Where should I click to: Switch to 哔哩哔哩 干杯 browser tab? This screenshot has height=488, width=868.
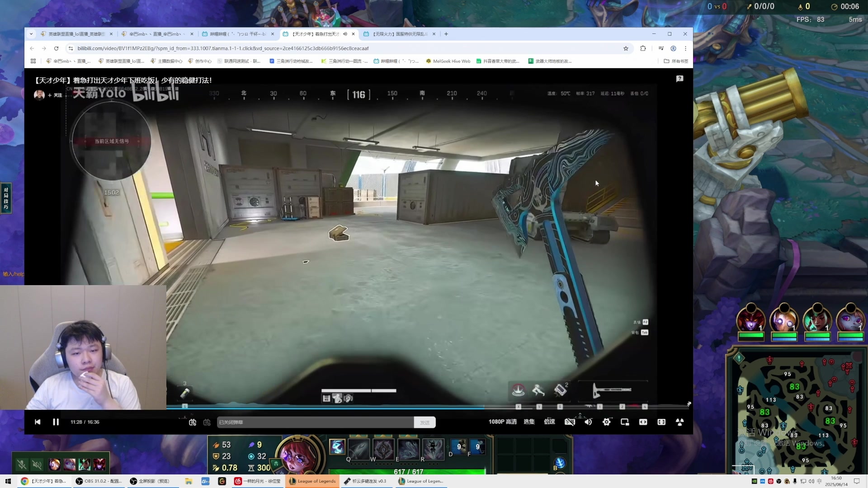(x=238, y=34)
